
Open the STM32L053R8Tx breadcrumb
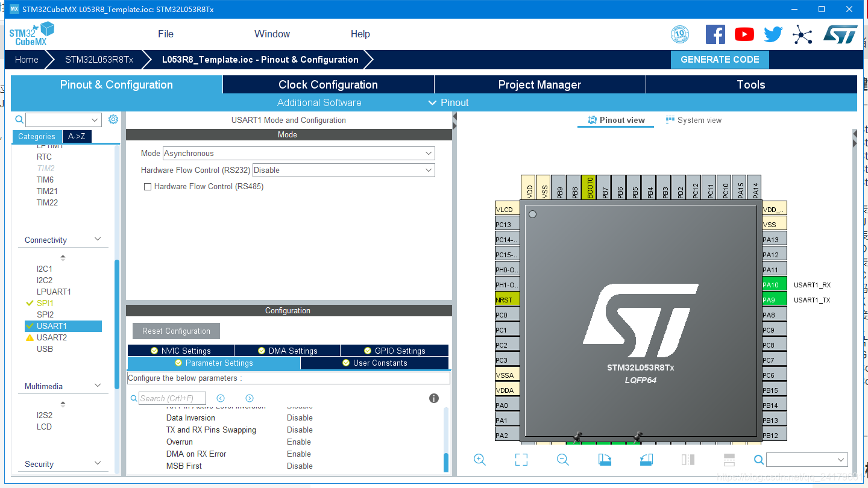[x=99, y=60]
